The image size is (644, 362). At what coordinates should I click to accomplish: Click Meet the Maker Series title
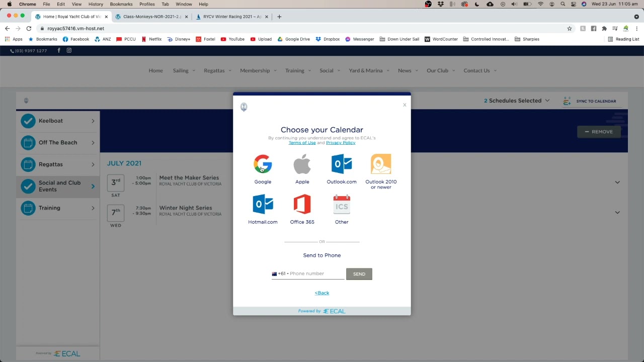pos(189,177)
